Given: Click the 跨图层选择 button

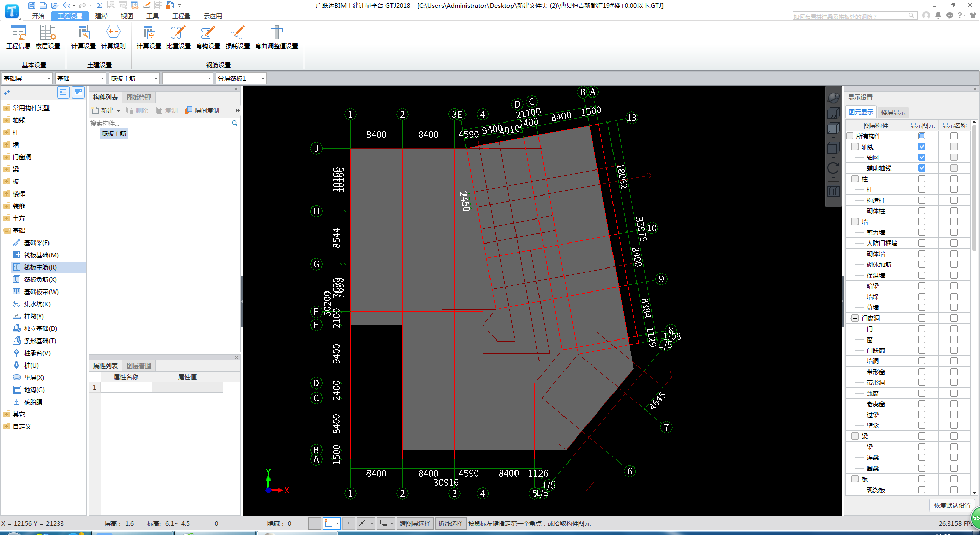Looking at the screenshot, I should pyautogui.click(x=415, y=523).
